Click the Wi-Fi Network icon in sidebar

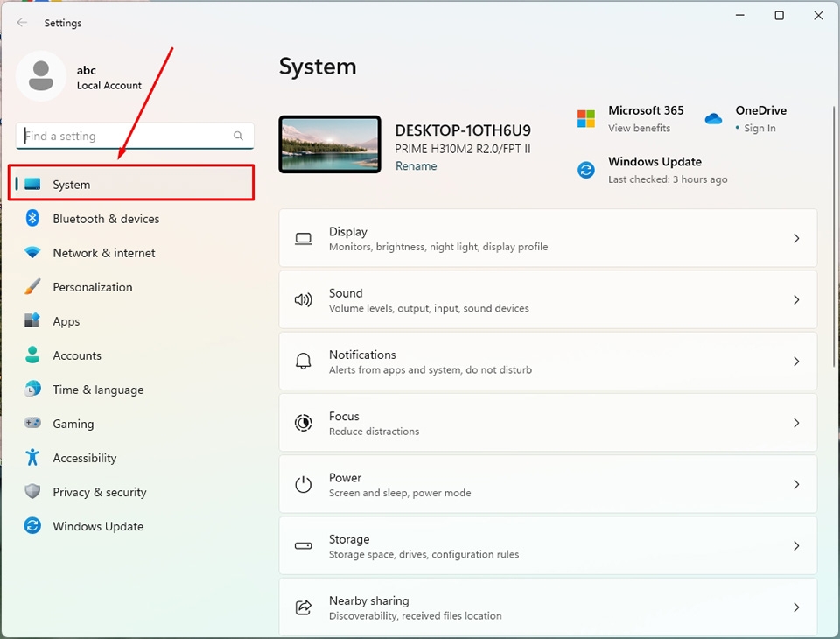(32, 252)
